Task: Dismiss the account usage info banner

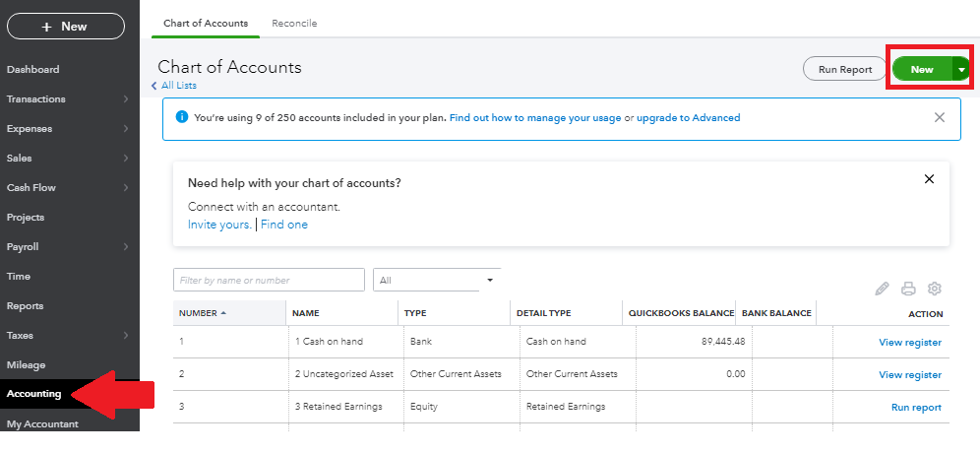Action: click(939, 117)
